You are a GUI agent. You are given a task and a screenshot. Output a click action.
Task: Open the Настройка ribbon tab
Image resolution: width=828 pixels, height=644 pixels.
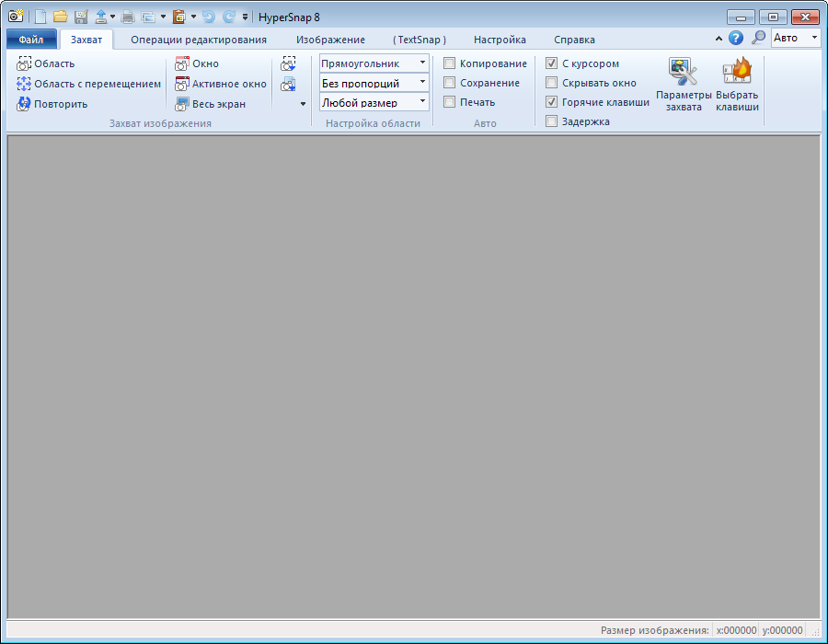point(500,40)
